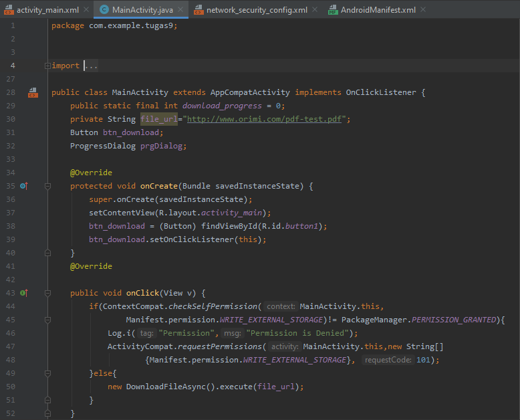Click requestPermissions on line 47
This screenshot has height=420, width=520.
point(219,346)
